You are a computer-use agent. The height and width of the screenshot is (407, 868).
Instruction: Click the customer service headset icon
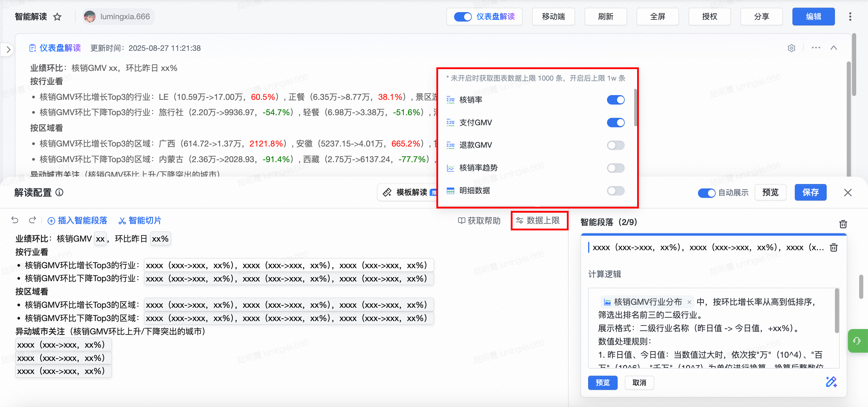pyautogui.click(x=857, y=341)
